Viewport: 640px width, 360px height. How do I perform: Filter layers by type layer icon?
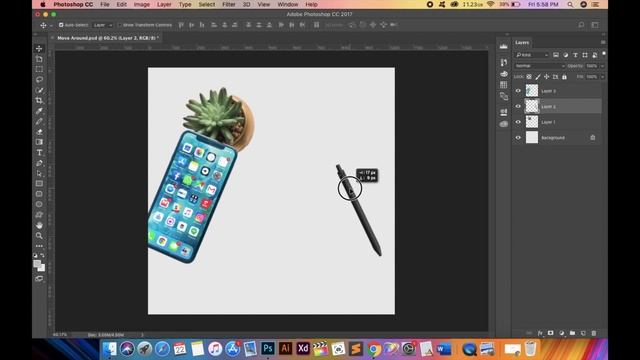click(x=575, y=55)
